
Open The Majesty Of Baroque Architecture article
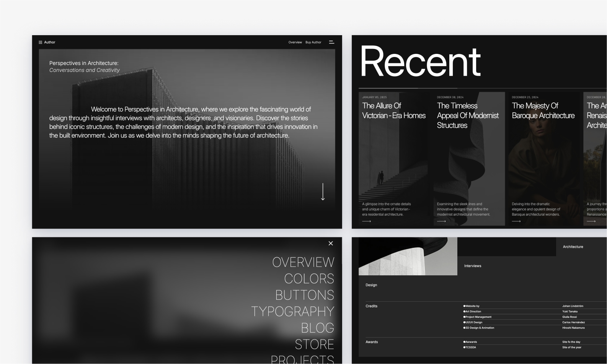[543, 110]
